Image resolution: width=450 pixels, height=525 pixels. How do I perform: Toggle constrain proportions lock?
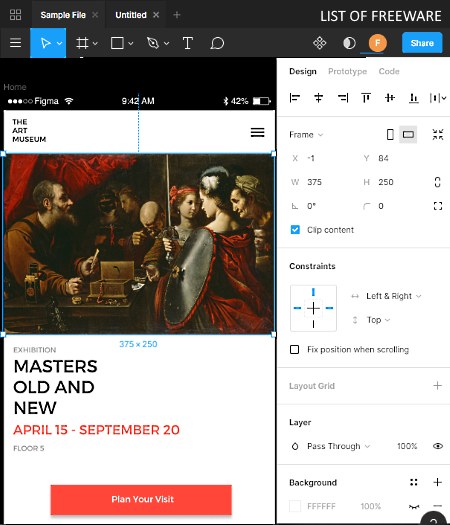(438, 182)
